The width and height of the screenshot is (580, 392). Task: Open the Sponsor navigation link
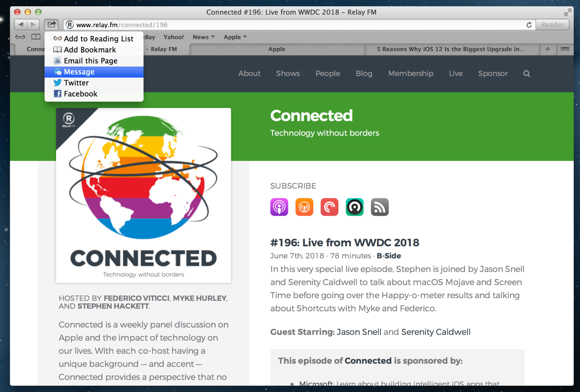pos(493,73)
